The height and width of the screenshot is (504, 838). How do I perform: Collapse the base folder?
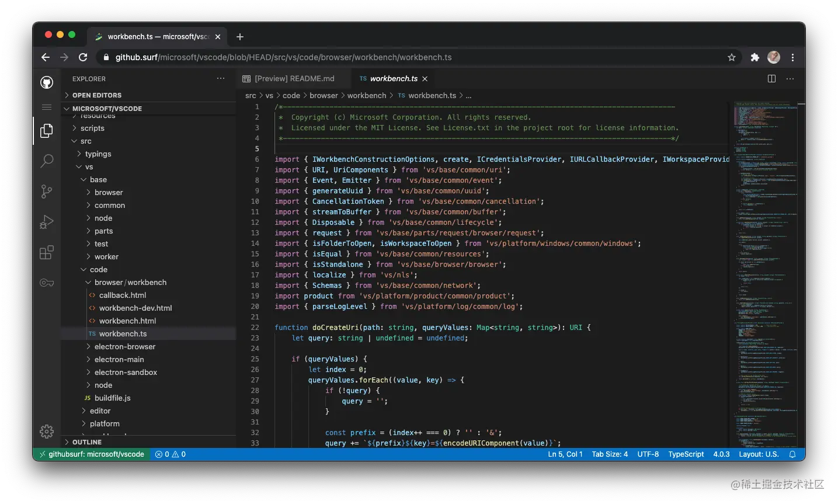(98, 179)
